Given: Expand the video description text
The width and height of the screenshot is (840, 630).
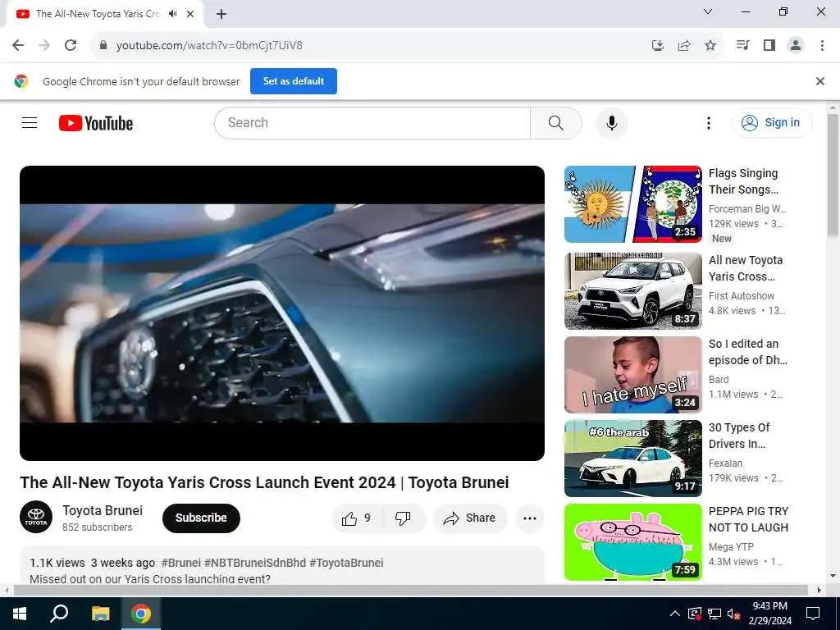Looking at the screenshot, I should [x=150, y=578].
